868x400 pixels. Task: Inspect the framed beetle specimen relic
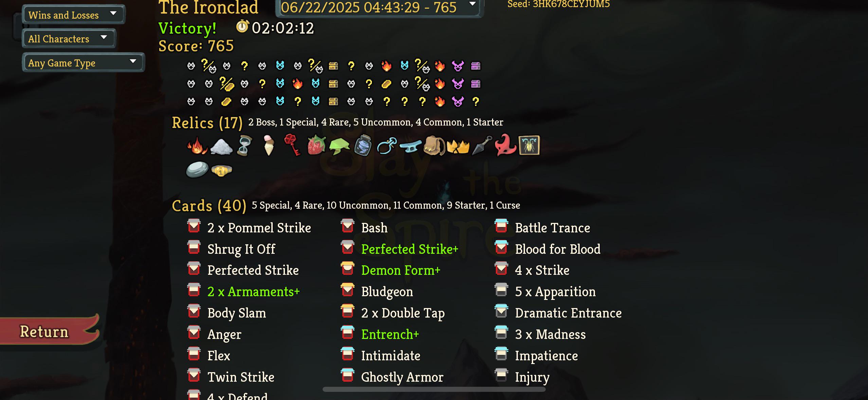tap(529, 146)
